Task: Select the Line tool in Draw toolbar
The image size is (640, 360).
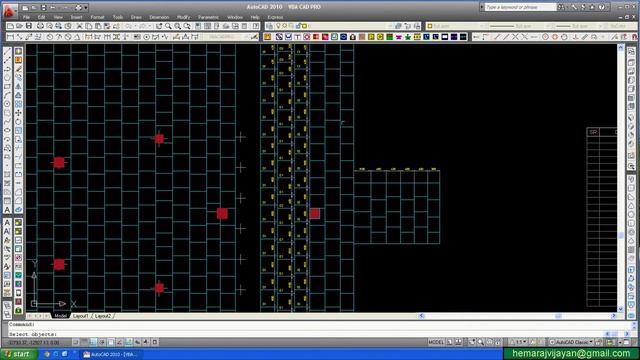Action: [7, 51]
